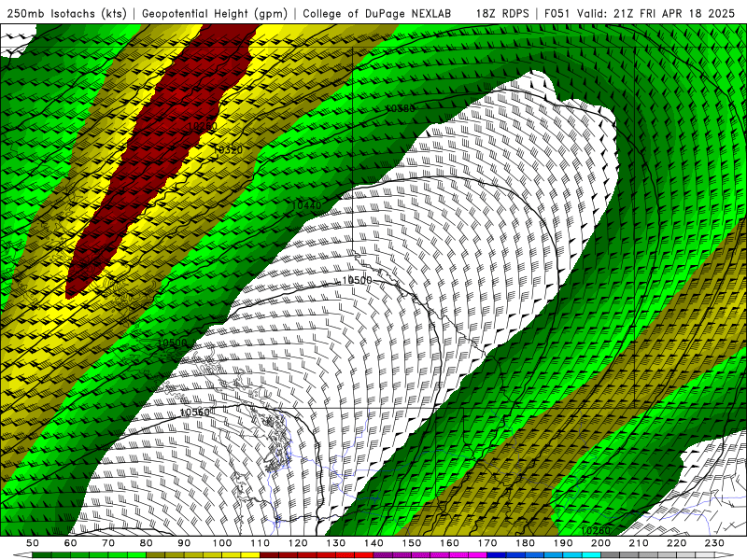Click the 110 value on the color scale
The height and width of the screenshot is (560, 747).
tap(260, 543)
